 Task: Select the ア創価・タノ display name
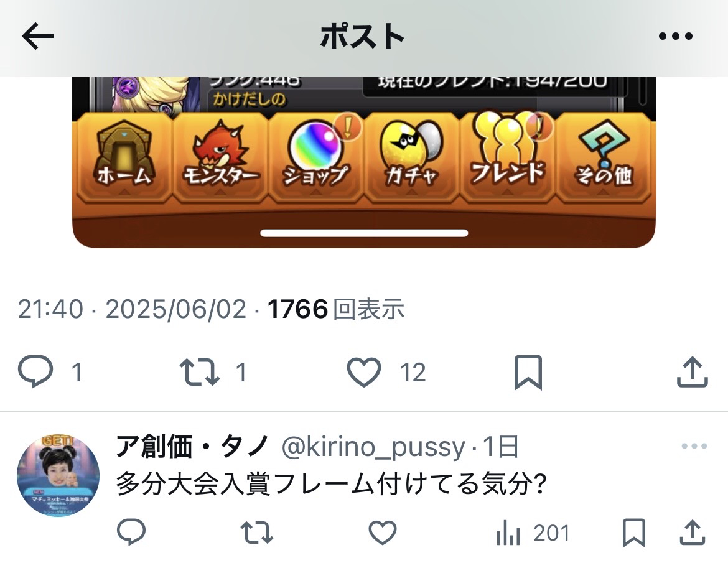[x=192, y=447]
